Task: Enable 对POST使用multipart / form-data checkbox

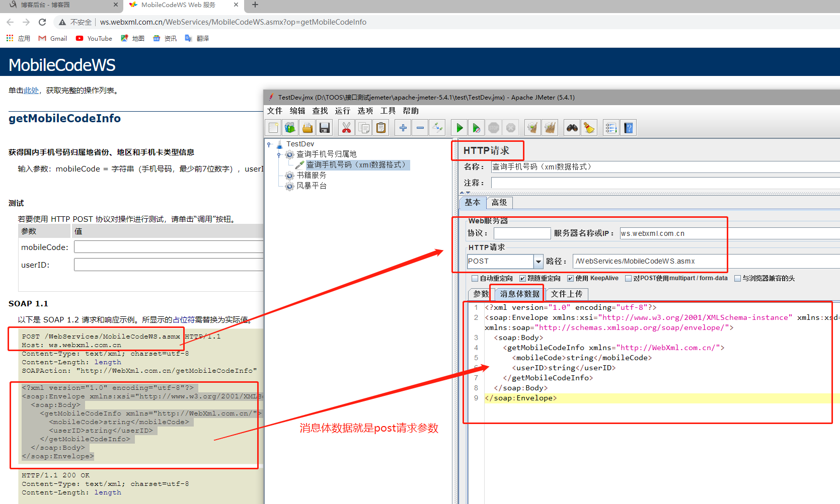Action: coord(628,279)
